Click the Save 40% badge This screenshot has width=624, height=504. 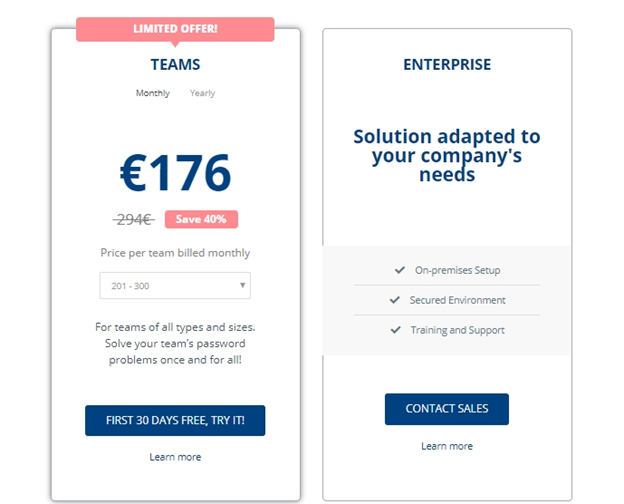click(x=201, y=219)
